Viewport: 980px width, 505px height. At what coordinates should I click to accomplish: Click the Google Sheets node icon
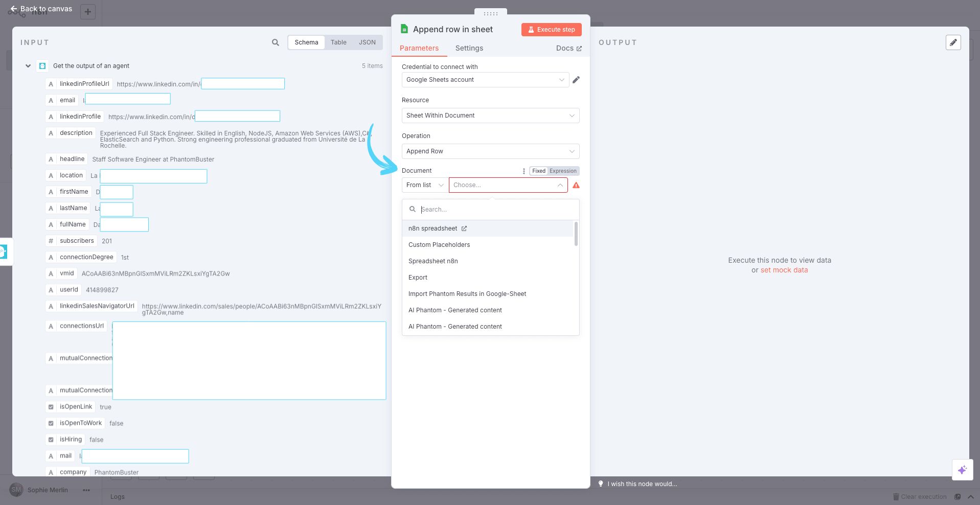[404, 29]
